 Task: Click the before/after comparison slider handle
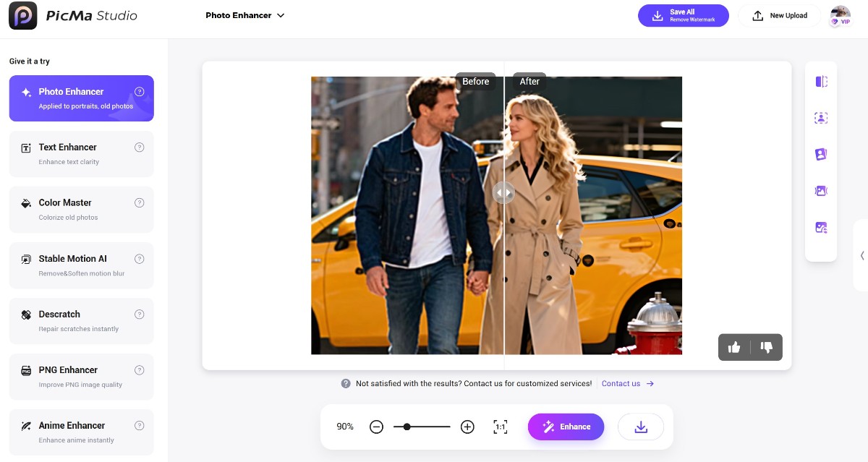click(503, 193)
